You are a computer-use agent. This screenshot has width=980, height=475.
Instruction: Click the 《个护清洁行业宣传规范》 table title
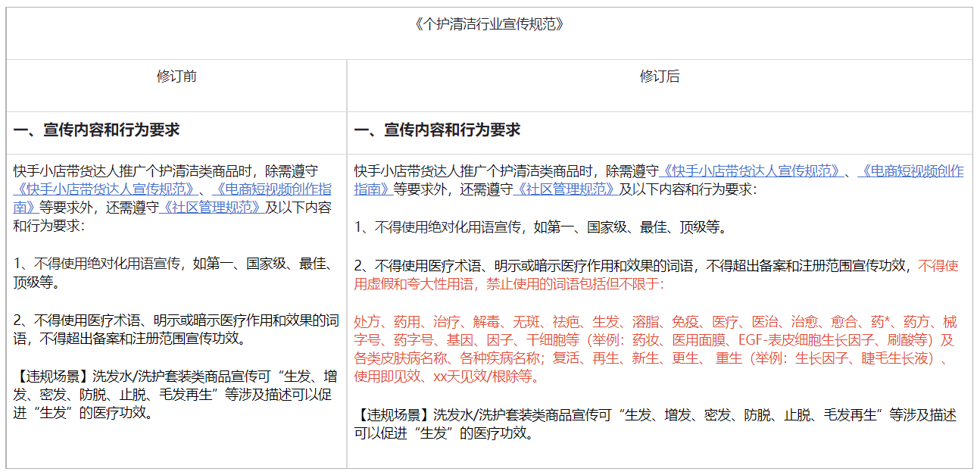click(489, 24)
